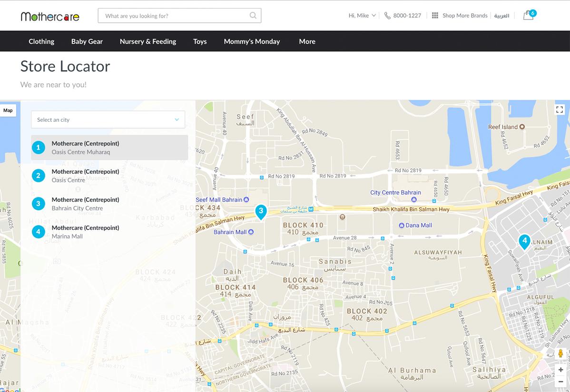The height and width of the screenshot is (392, 570).
Task: Click the Store Locator heading
Action: 65,66
